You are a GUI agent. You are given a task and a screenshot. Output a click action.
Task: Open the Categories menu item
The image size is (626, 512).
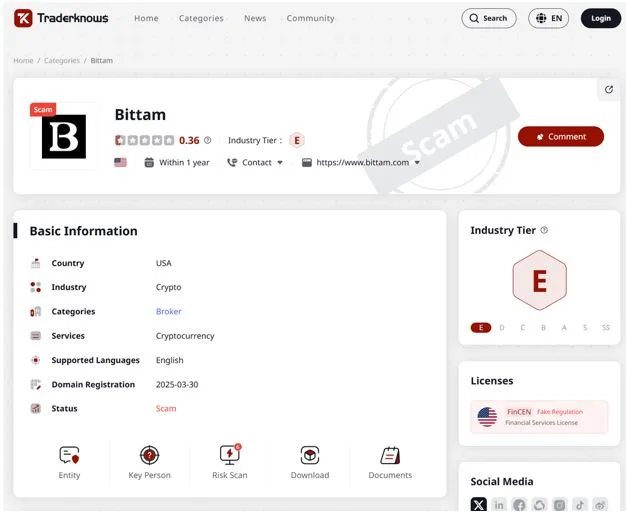(201, 18)
